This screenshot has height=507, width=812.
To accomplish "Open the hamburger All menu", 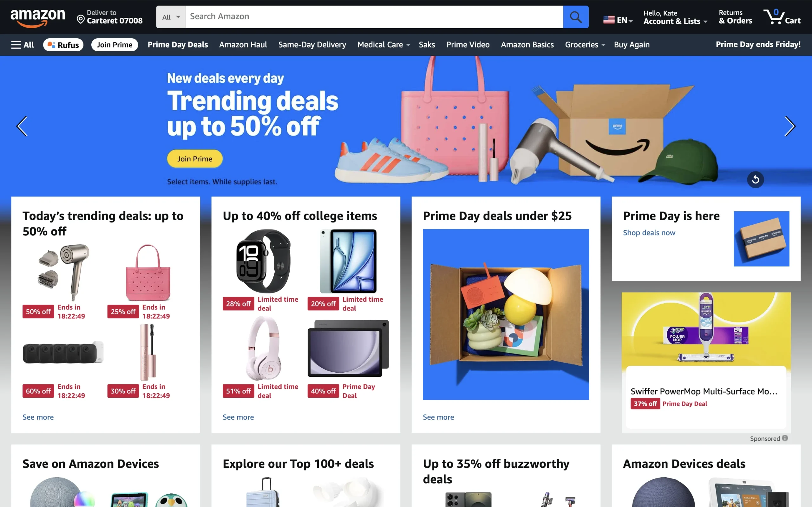I will pos(23,45).
